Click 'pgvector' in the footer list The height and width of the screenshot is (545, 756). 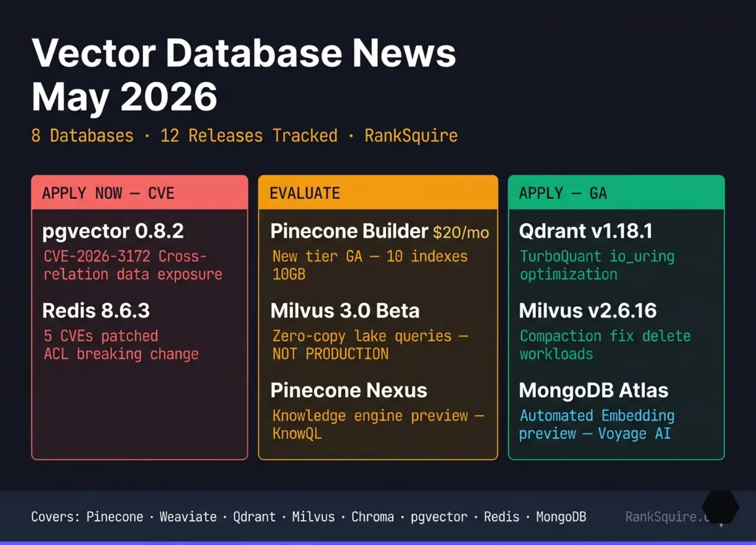[438, 517]
